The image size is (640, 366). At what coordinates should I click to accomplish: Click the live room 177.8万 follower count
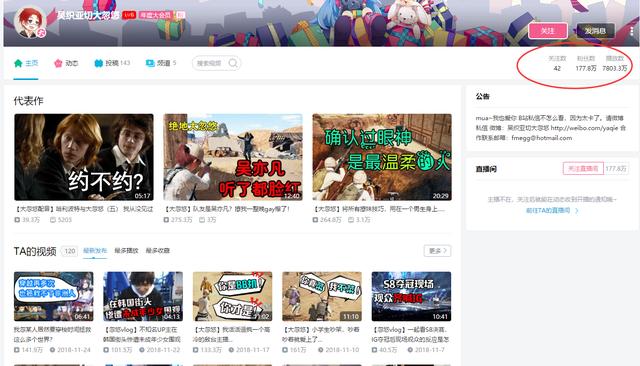click(616, 169)
